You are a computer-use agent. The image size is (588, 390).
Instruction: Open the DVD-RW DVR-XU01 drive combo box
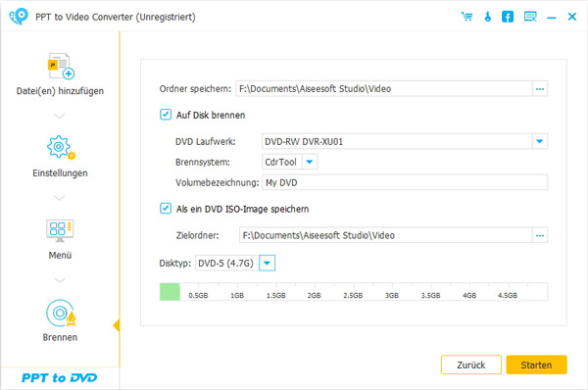point(405,141)
